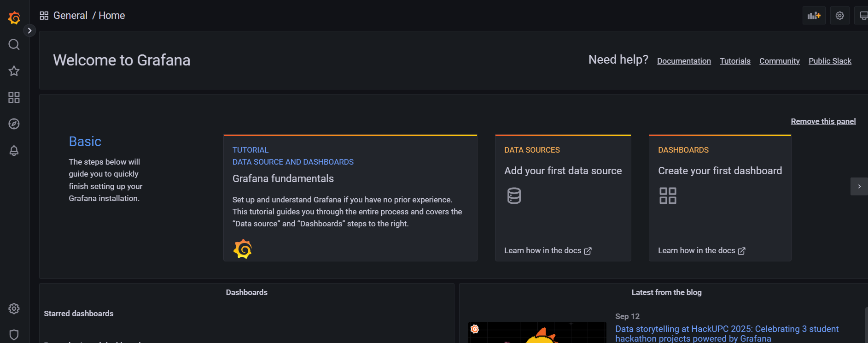Click the grid icon on Dashboards card
Screen dimensions: 868x343
tap(668, 196)
